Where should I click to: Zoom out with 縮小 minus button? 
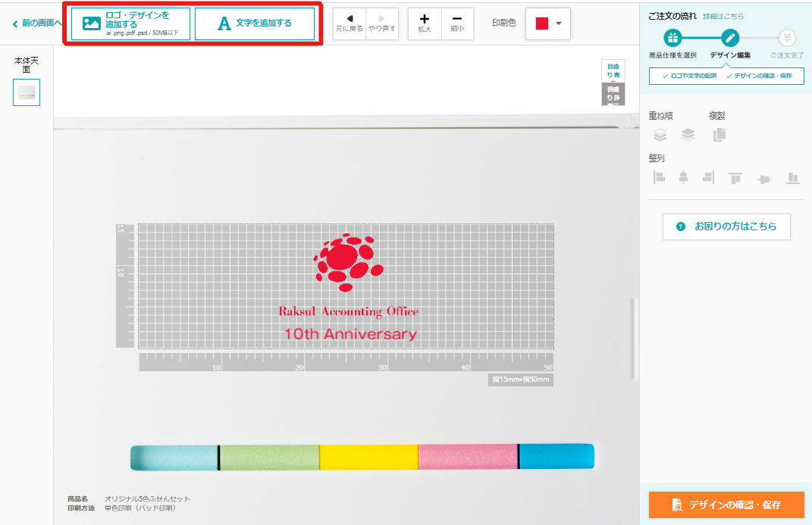point(457,23)
